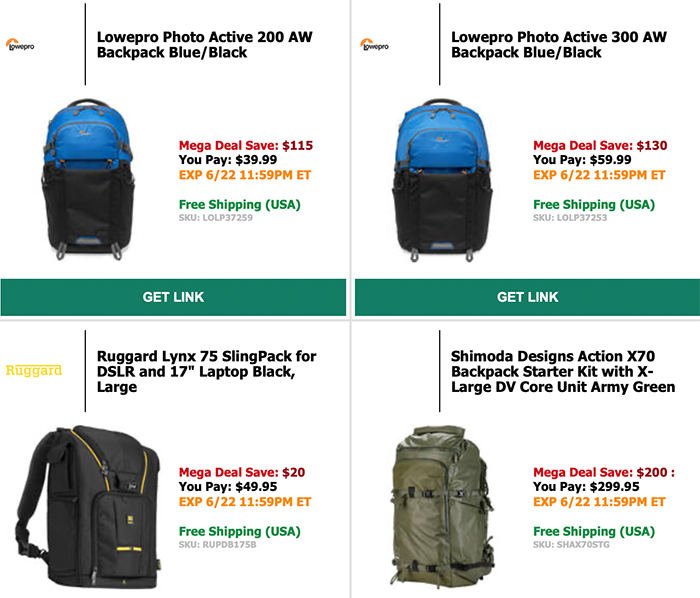700x598 pixels.
Task: Open the Lowepro Photo Active 200 AW backpack image
Action: tap(88, 179)
